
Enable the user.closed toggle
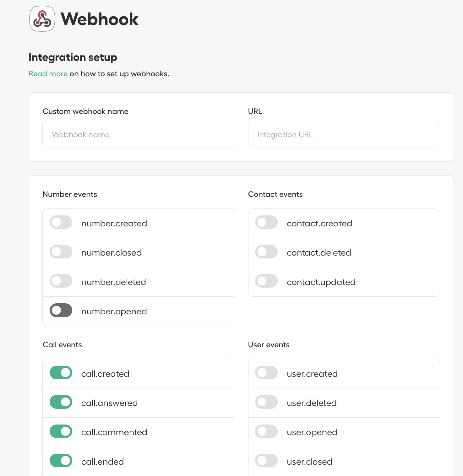click(266, 461)
